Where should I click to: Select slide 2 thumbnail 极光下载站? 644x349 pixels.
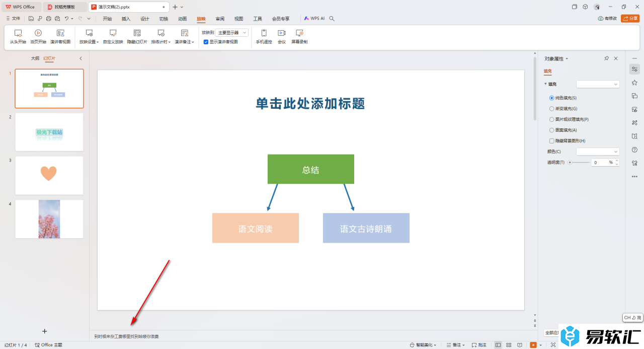[x=49, y=132]
